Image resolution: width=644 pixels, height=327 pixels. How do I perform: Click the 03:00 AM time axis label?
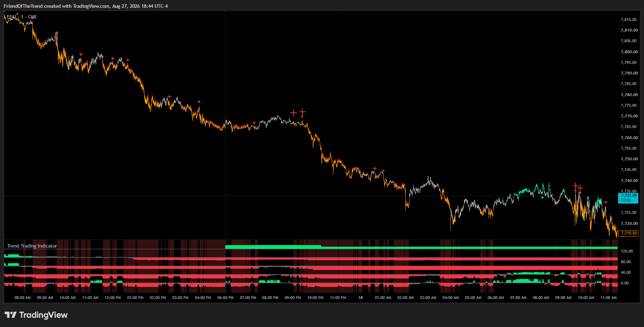[x=428, y=298]
